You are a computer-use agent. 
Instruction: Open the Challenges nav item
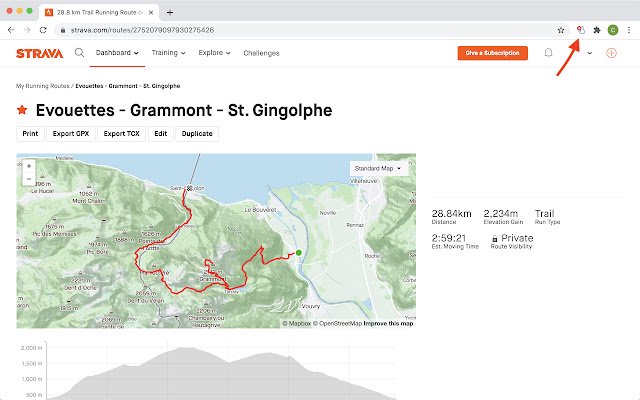[261, 53]
